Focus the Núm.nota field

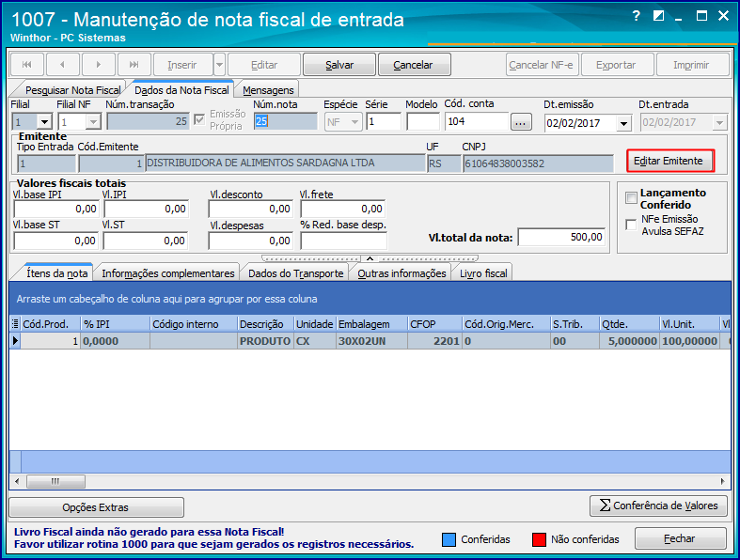coord(286,121)
